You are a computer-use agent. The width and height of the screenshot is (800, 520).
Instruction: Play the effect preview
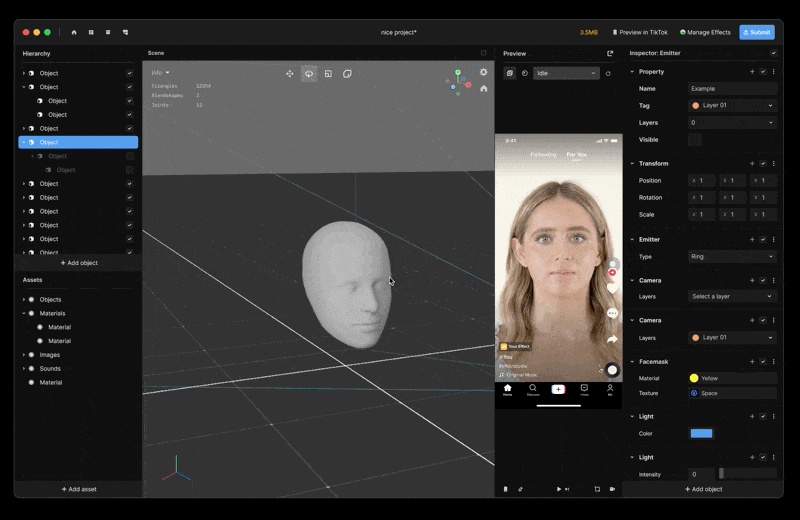tap(559, 489)
